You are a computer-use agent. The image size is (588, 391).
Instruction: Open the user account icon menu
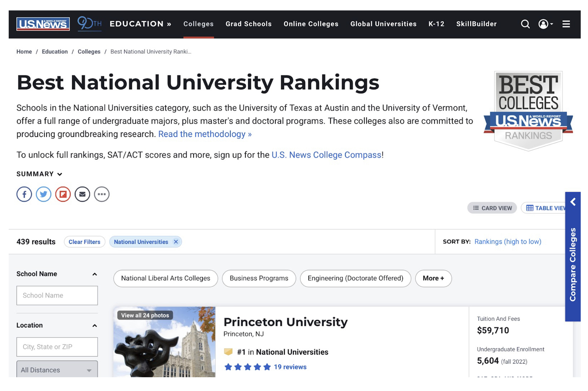[x=546, y=24]
